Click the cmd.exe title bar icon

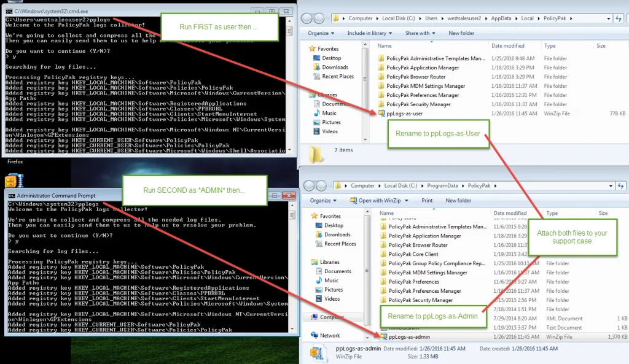(x=9, y=12)
